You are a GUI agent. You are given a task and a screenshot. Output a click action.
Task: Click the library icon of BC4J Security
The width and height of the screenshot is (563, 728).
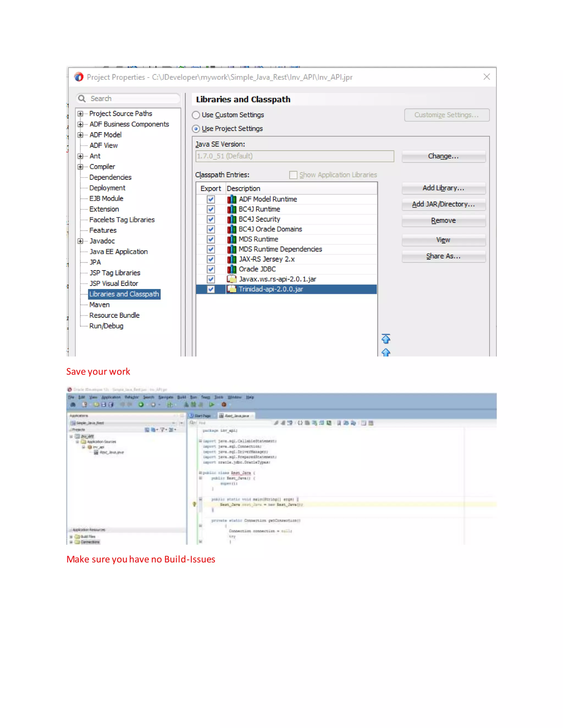point(231,219)
